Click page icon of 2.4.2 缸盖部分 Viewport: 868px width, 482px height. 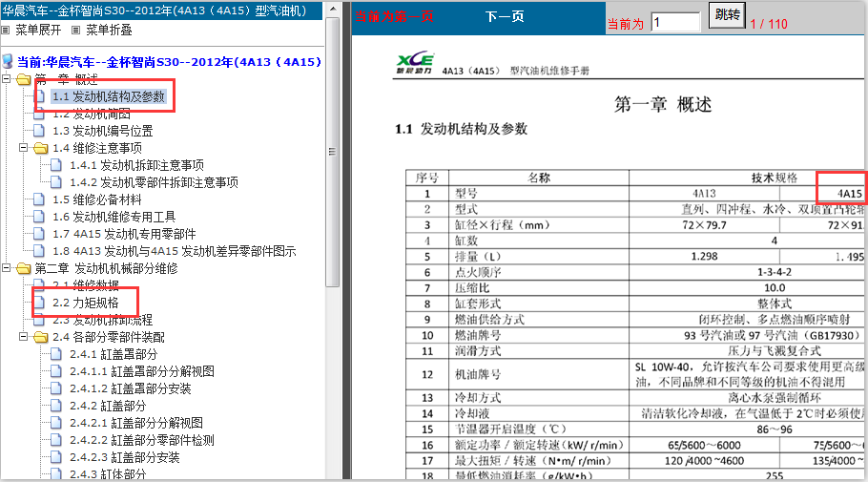pyautogui.click(x=56, y=406)
